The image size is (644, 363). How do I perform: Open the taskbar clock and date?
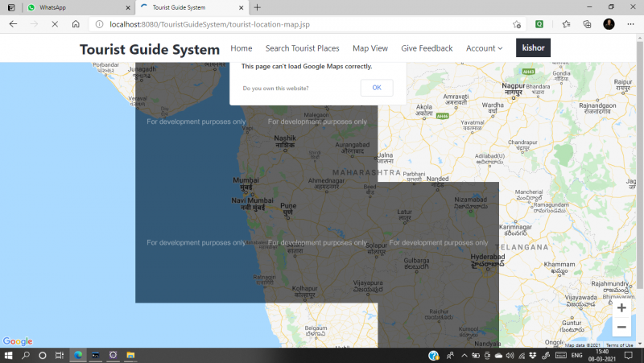tap(602, 356)
